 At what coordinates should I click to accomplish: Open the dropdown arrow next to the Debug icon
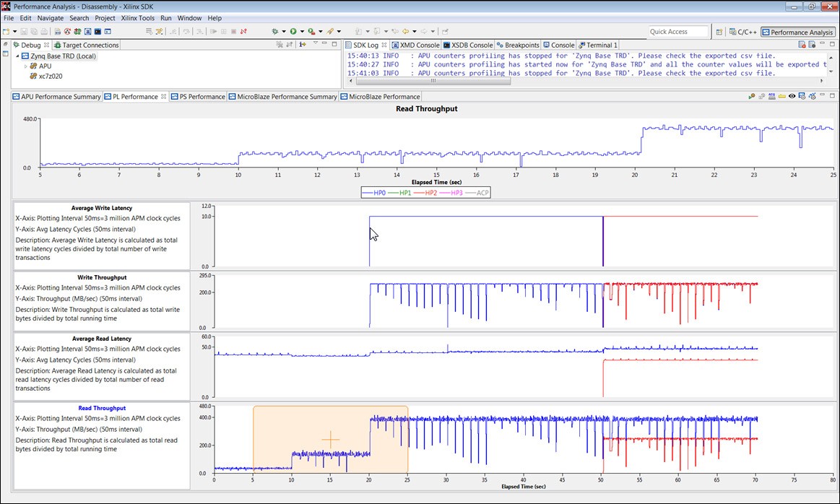pos(284,32)
